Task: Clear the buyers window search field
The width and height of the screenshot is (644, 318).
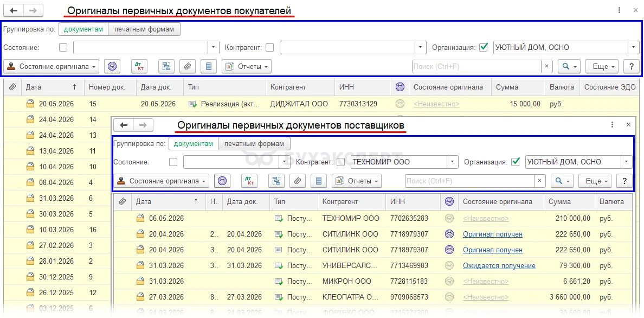Action: [546, 66]
